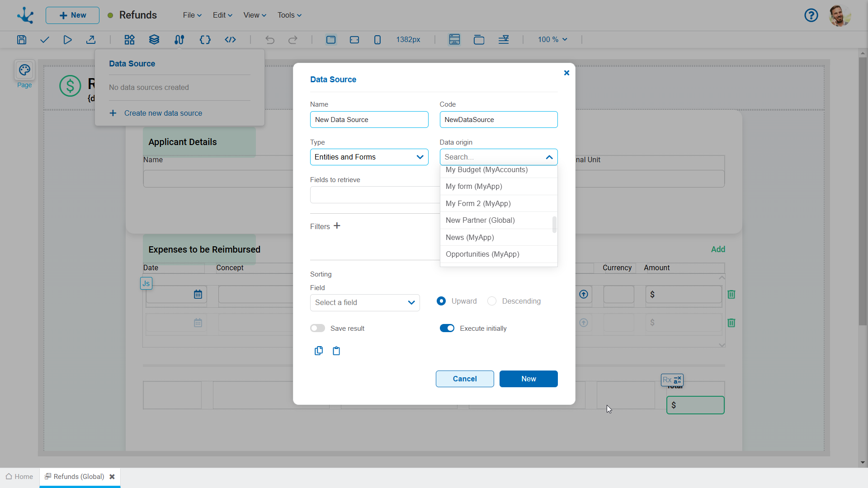Screen dimensions: 868x488
Task: Click the play/run preview icon
Action: tap(67, 40)
